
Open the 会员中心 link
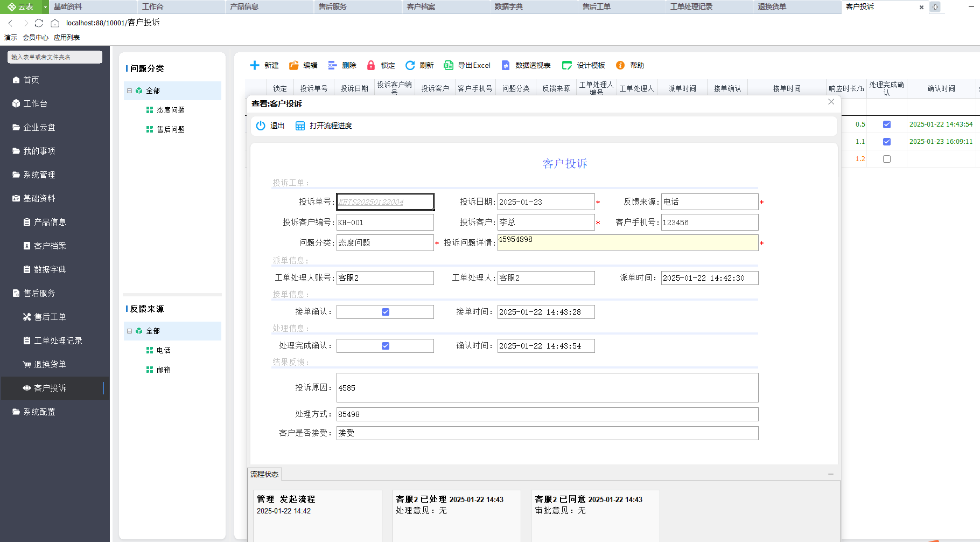pyautogui.click(x=36, y=37)
